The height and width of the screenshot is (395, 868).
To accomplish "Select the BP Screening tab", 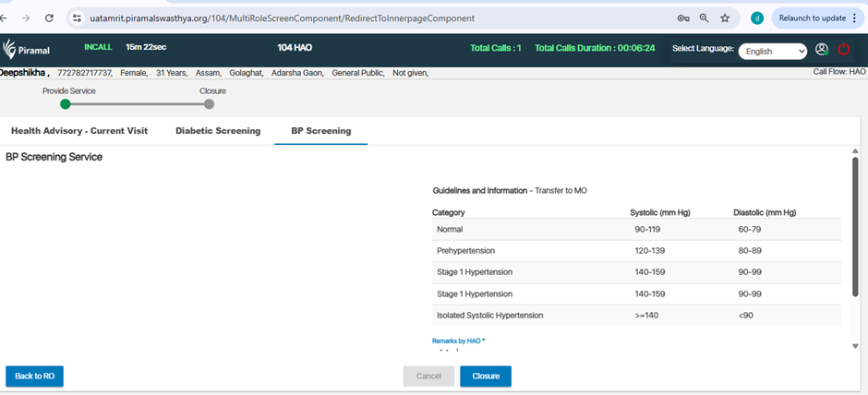I will 320,131.
